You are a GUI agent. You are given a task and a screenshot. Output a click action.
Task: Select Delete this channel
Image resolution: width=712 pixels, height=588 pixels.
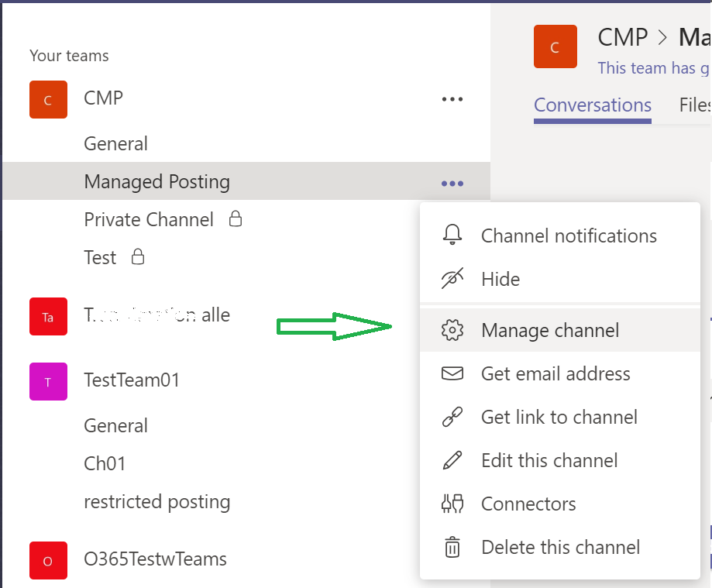click(560, 547)
